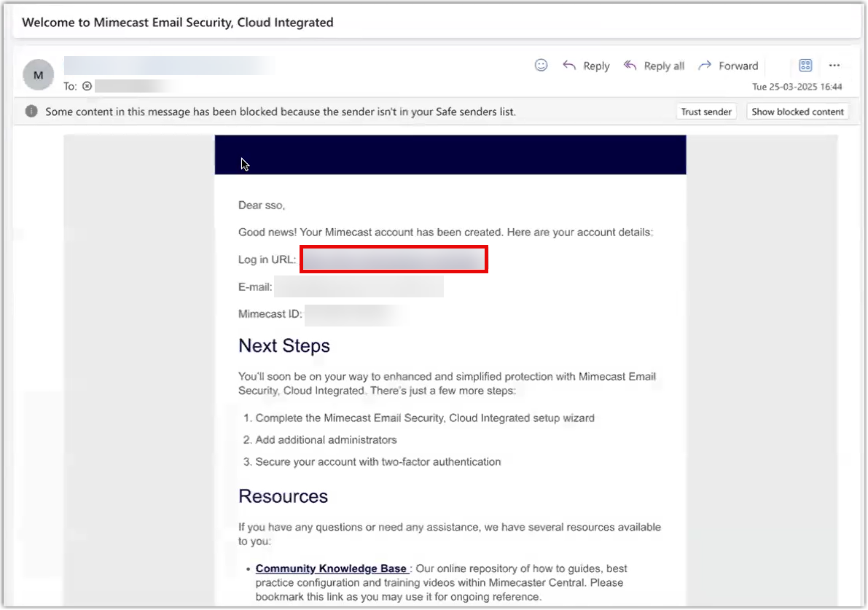Open the more actions ellipsis menu
The height and width of the screenshot is (610, 868).
coord(834,66)
